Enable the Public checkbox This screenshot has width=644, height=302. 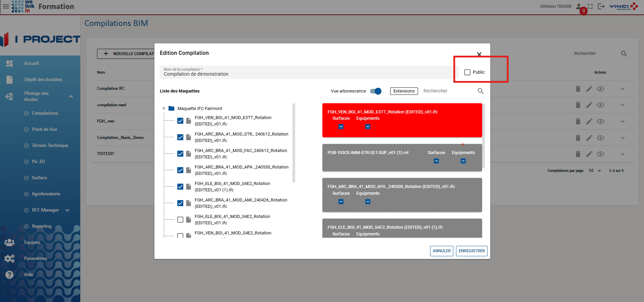(x=467, y=72)
